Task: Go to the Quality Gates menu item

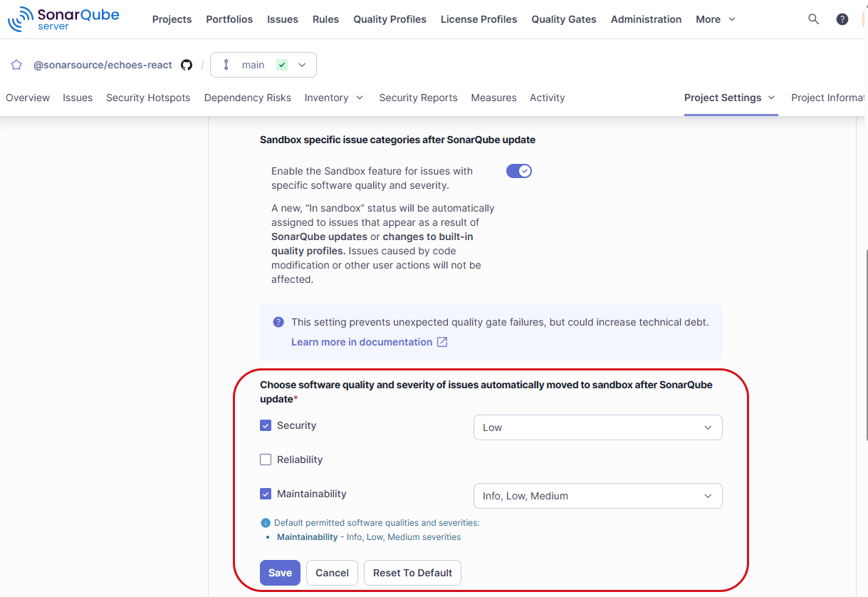Action: (x=563, y=19)
